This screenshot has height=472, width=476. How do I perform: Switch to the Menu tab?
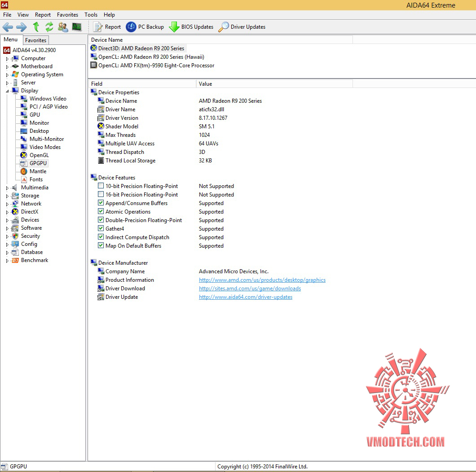pos(11,39)
